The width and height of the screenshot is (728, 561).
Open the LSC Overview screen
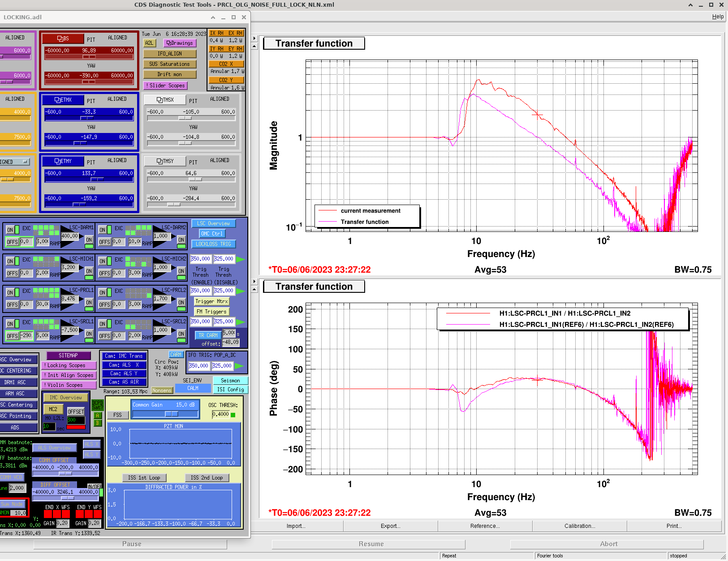coord(213,223)
